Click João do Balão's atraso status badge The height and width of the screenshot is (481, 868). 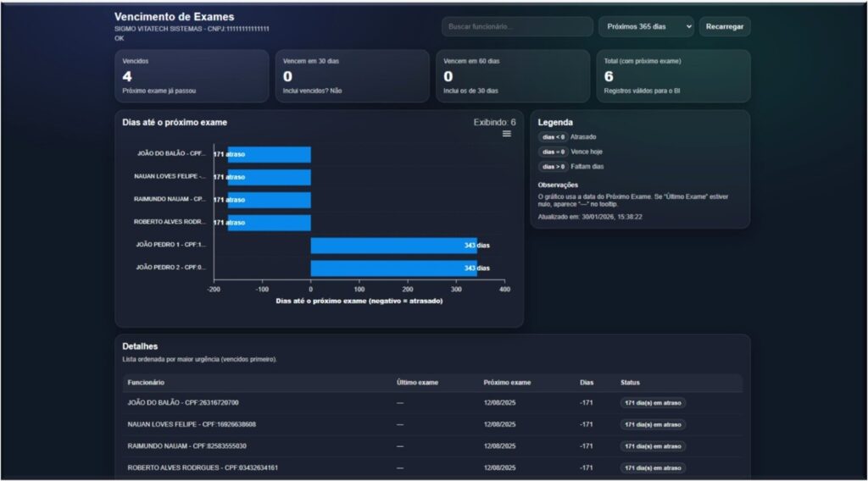[653, 403]
